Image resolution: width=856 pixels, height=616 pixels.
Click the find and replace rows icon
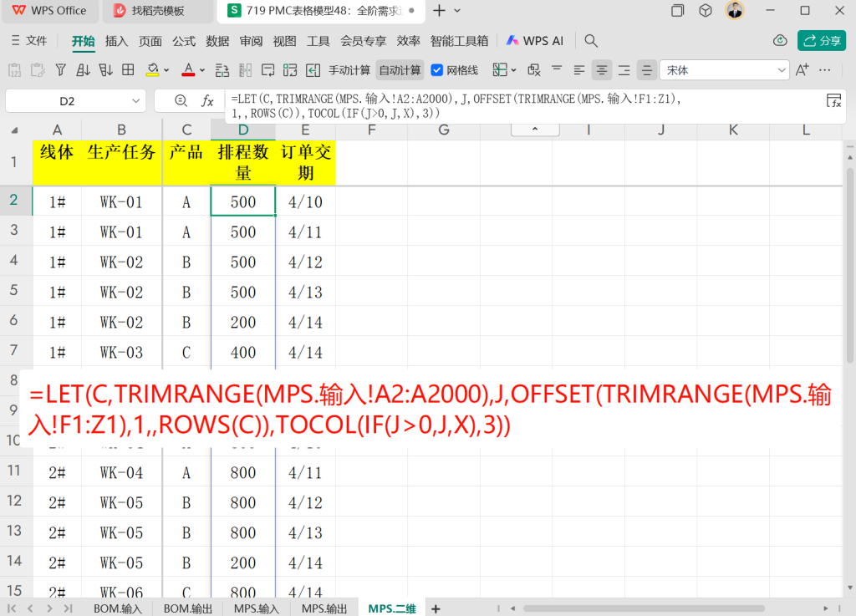[x=222, y=70]
